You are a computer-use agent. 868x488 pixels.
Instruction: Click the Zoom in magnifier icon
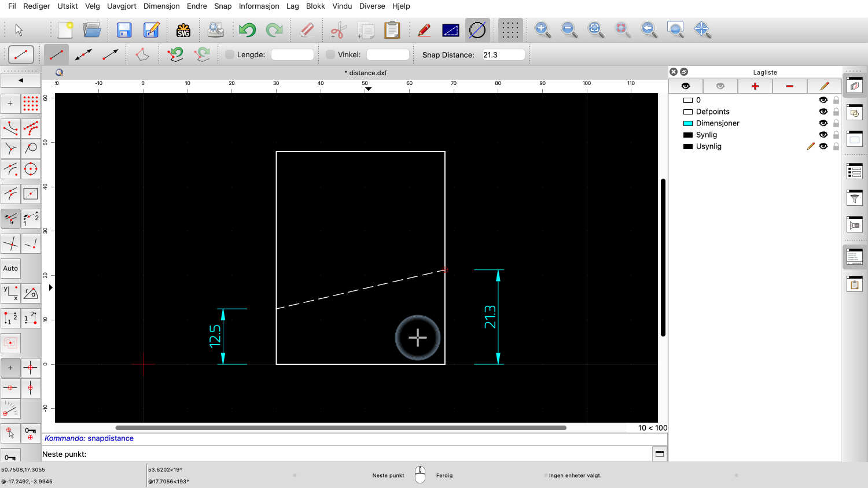pos(542,30)
